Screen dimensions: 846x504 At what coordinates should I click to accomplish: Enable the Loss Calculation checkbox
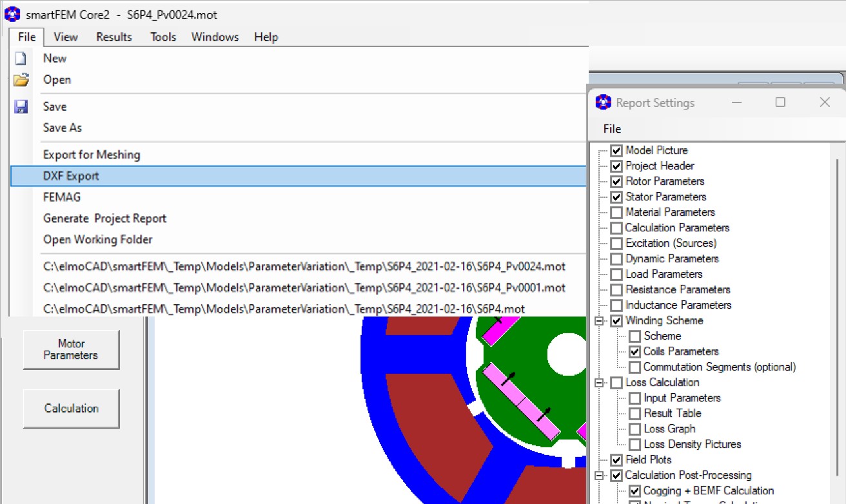pos(616,382)
